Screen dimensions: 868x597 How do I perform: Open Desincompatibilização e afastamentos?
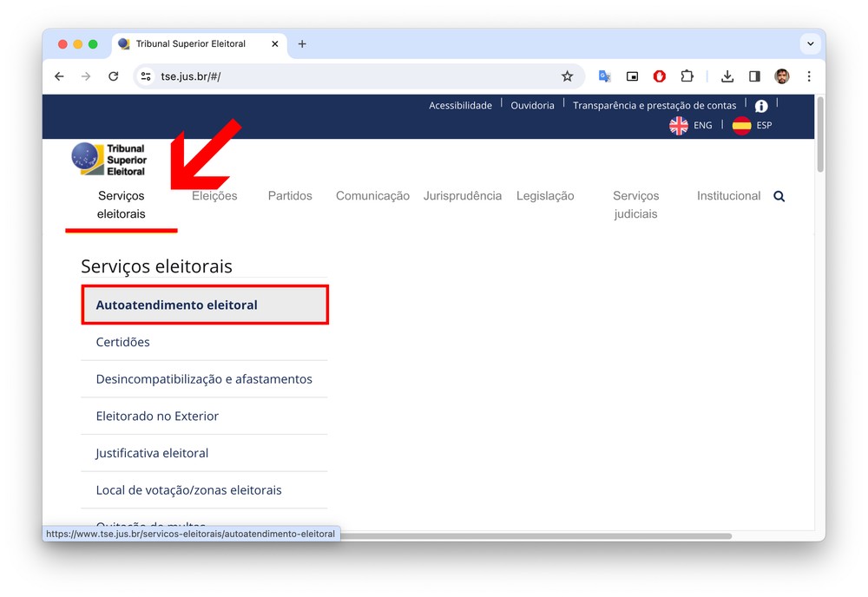(204, 379)
